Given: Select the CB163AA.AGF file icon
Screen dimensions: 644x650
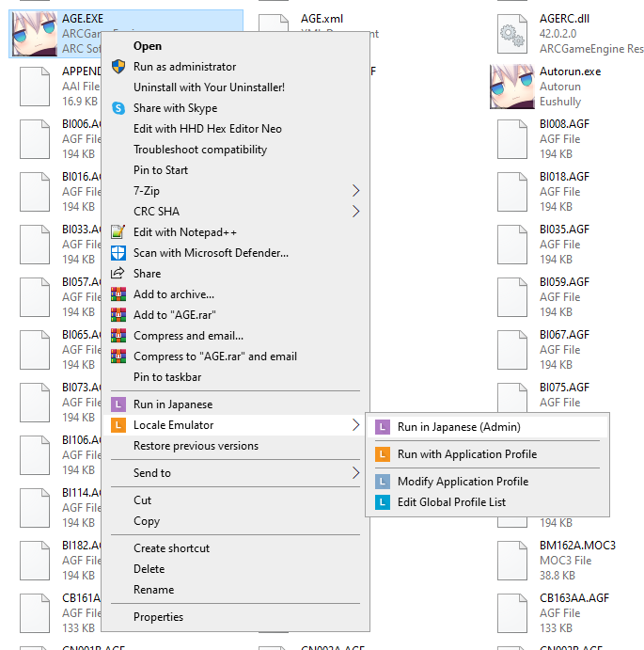Looking at the screenshot, I should (512, 612).
